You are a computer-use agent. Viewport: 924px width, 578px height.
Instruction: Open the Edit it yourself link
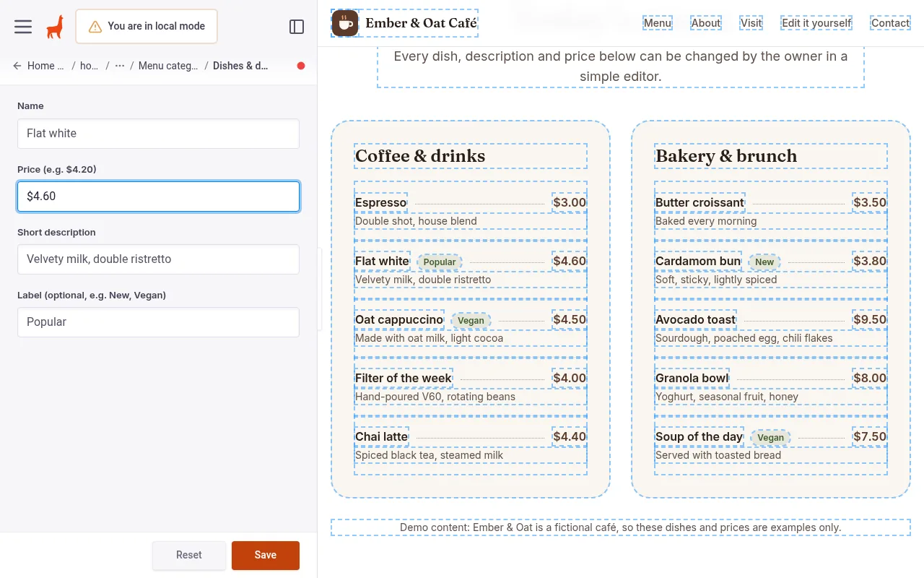[x=816, y=23]
